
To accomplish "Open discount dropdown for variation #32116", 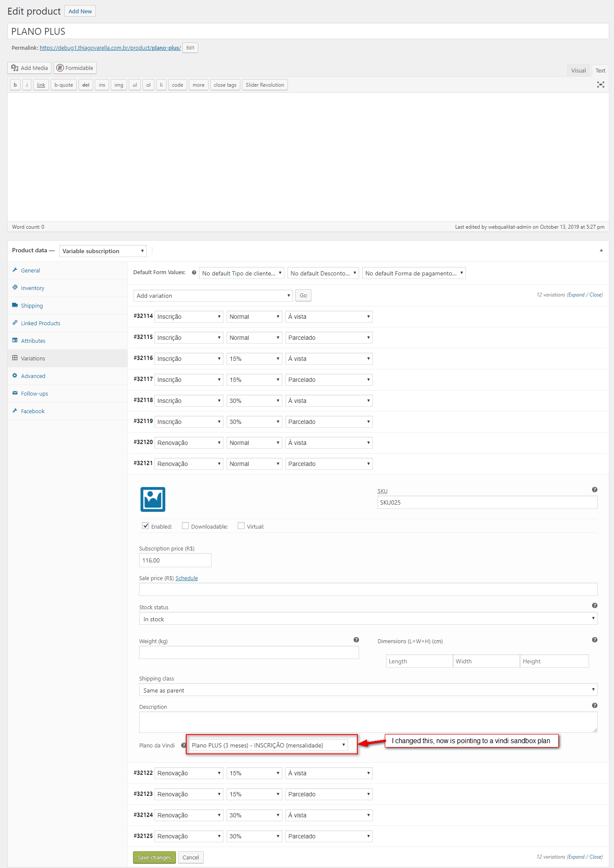I will (254, 359).
